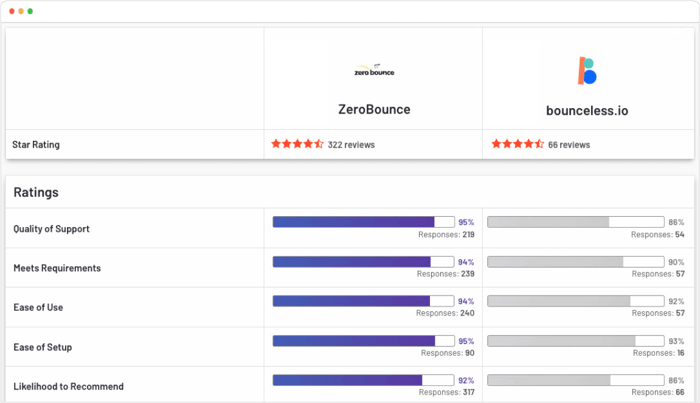Image resolution: width=700 pixels, height=403 pixels.
Task: Open the bounceless.io product name link
Action: coord(587,111)
